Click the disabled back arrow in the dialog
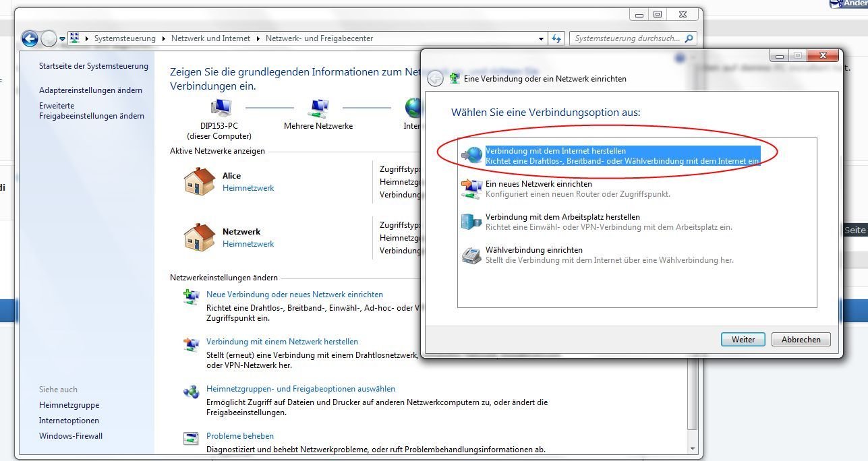Screen dimensions: 868x461 tap(436, 78)
